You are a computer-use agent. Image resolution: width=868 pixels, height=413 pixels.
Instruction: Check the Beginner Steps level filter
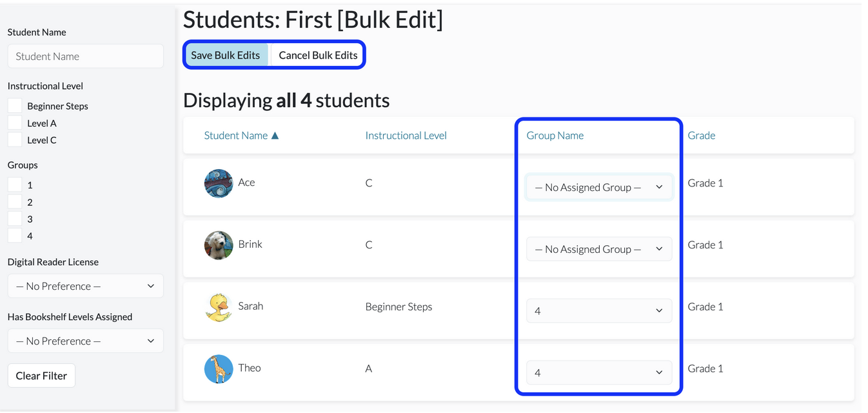tap(15, 106)
